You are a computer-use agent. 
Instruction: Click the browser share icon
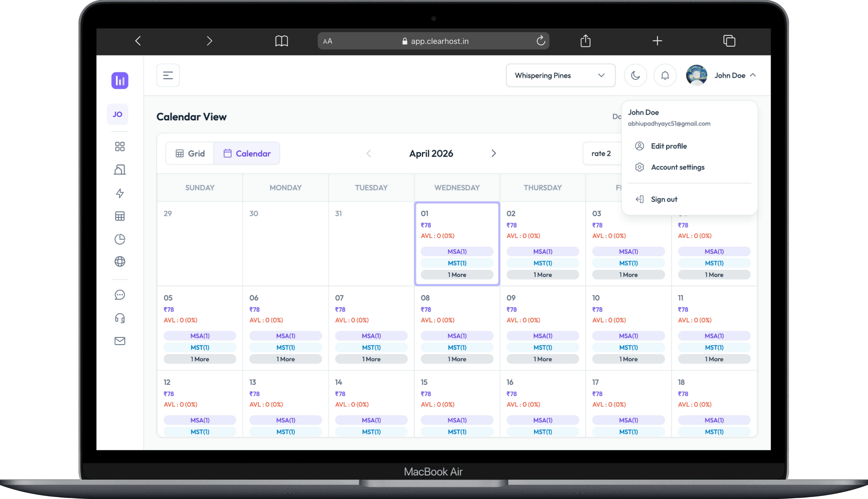pos(585,41)
